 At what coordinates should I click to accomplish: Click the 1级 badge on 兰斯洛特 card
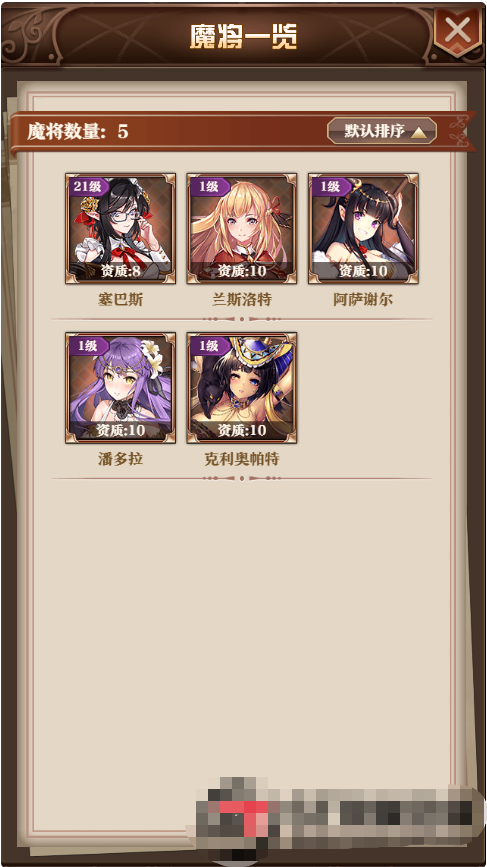[x=208, y=186]
